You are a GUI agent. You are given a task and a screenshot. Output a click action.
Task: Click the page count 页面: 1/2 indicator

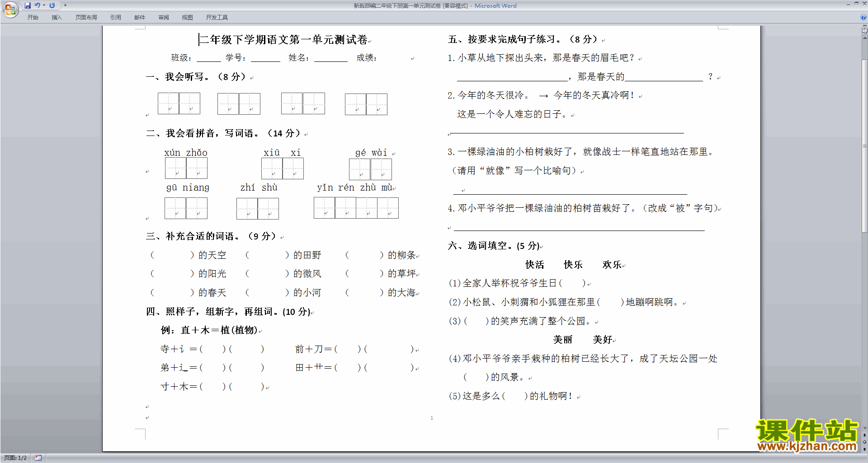coord(15,458)
